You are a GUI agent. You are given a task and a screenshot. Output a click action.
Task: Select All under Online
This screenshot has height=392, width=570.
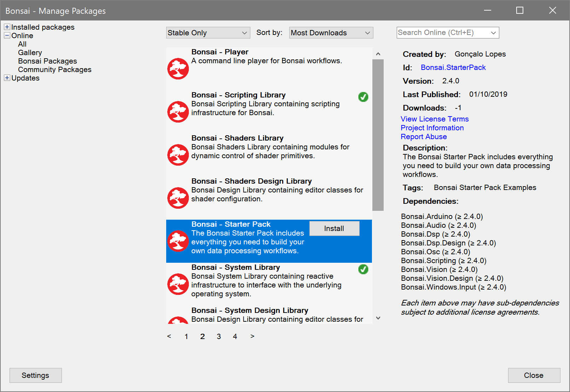22,44
